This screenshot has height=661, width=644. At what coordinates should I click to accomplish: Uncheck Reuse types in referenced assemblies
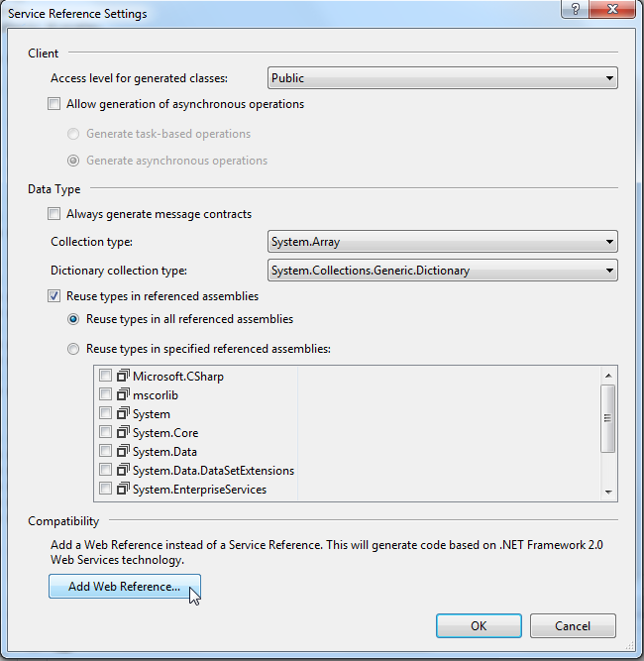tap(54, 296)
